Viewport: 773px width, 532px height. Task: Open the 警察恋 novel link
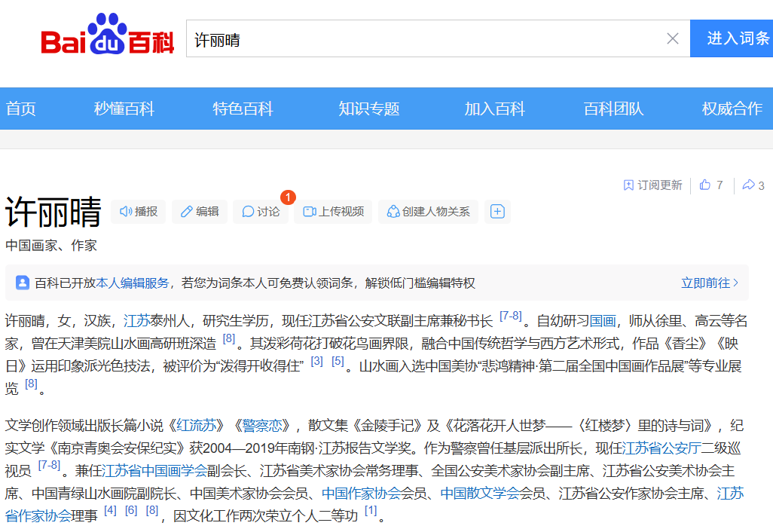click(262, 425)
